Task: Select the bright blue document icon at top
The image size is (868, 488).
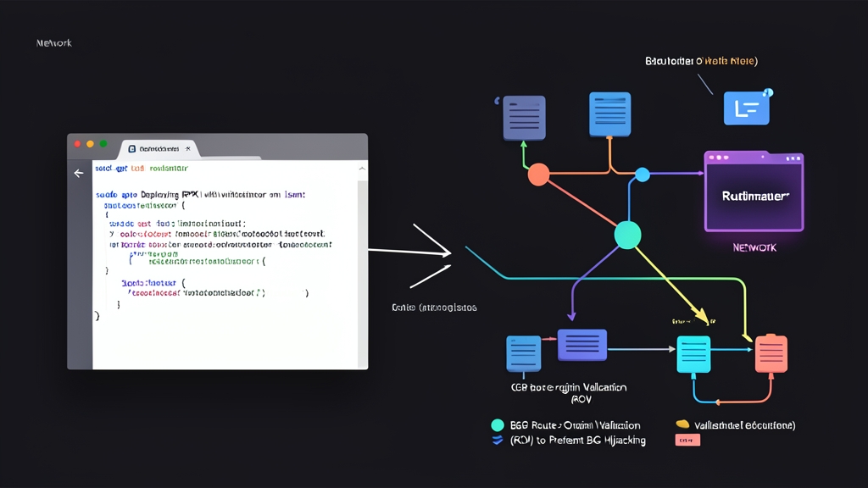Action: (x=610, y=114)
